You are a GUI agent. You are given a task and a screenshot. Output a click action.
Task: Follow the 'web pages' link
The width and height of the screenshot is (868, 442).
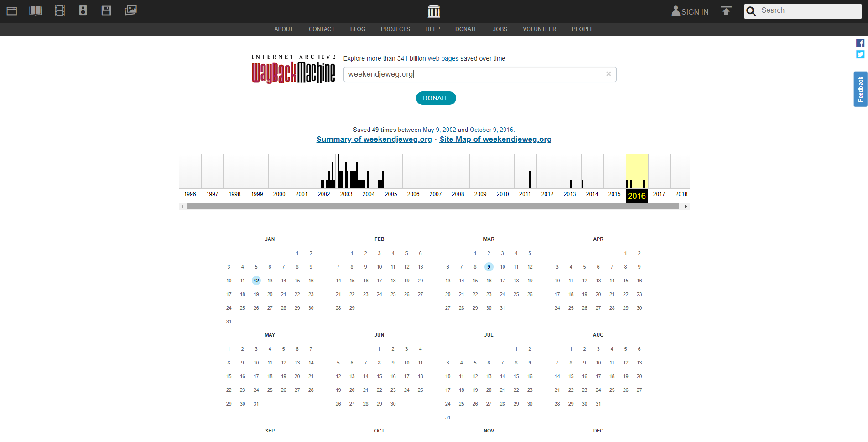tap(443, 58)
